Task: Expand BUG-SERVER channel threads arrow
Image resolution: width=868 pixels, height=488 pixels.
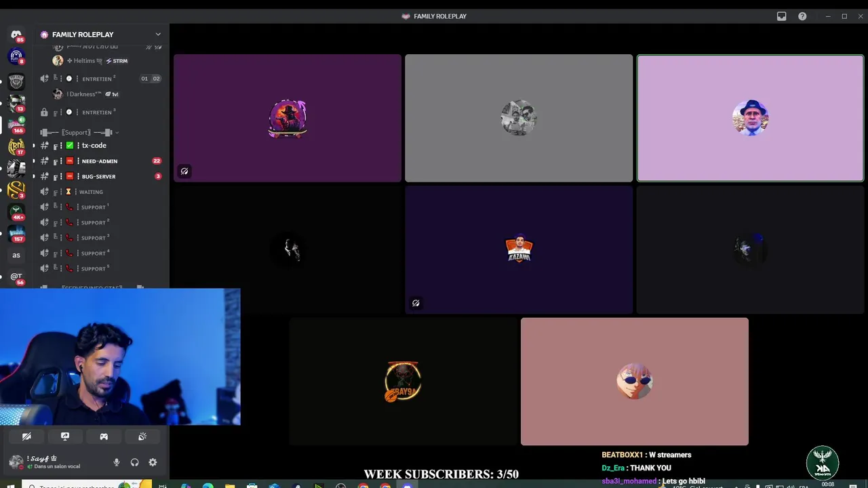Action: (33, 176)
